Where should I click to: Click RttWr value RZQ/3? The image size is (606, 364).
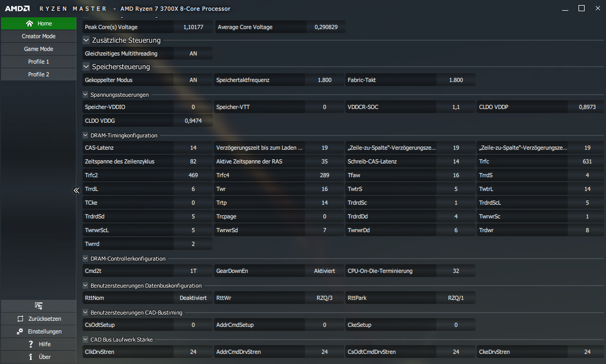(x=325, y=298)
